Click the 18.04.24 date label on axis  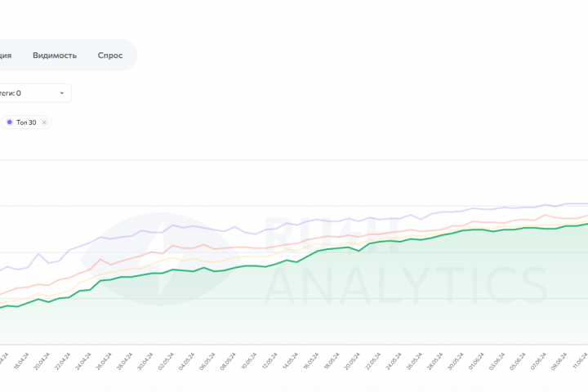(20, 362)
